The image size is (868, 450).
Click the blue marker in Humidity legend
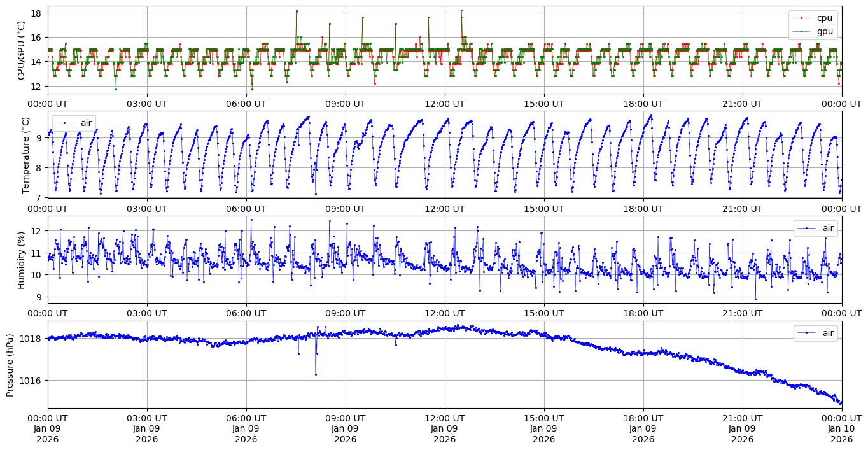(x=806, y=228)
